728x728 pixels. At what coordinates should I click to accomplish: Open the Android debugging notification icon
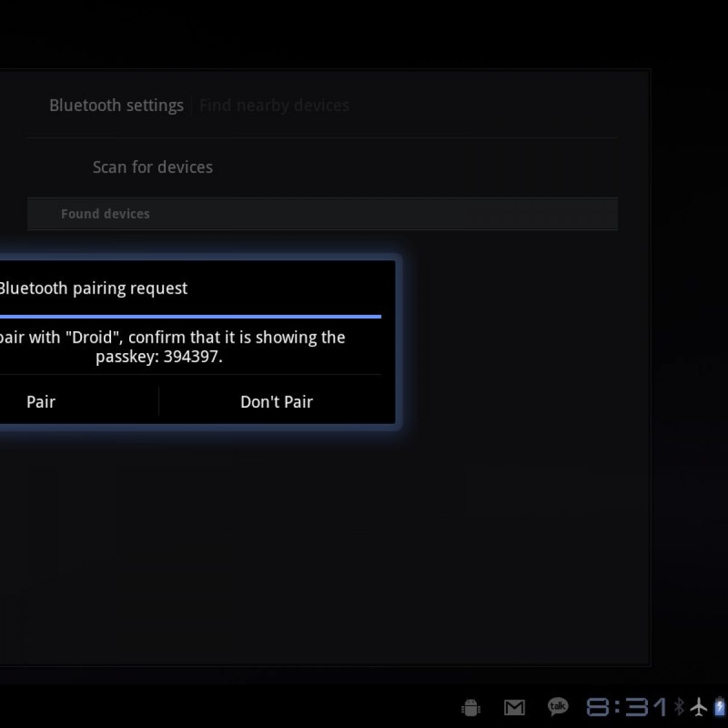pyautogui.click(x=471, y=707)
